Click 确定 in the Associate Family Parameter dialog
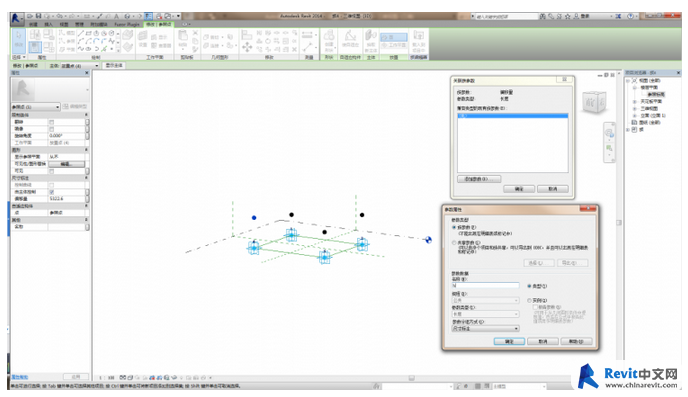This screenshot has width=688, height=397. tap(519, 189)
